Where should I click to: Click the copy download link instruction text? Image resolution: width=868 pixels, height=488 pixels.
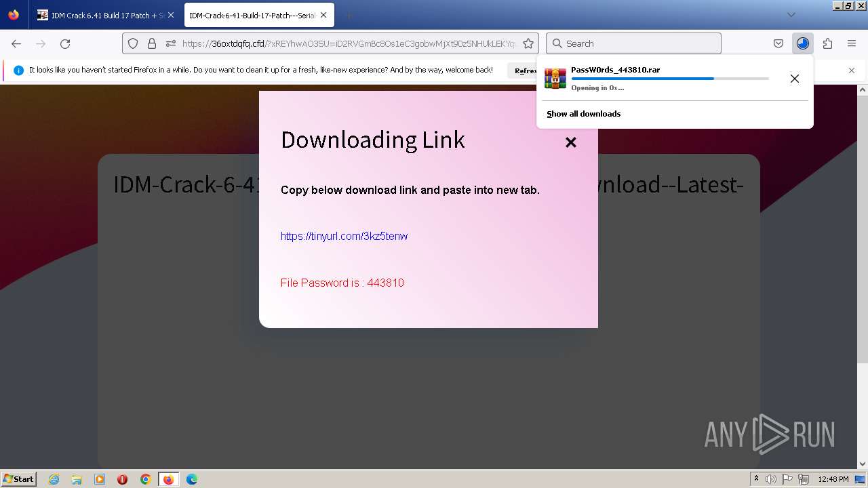(x=410, y=190)
